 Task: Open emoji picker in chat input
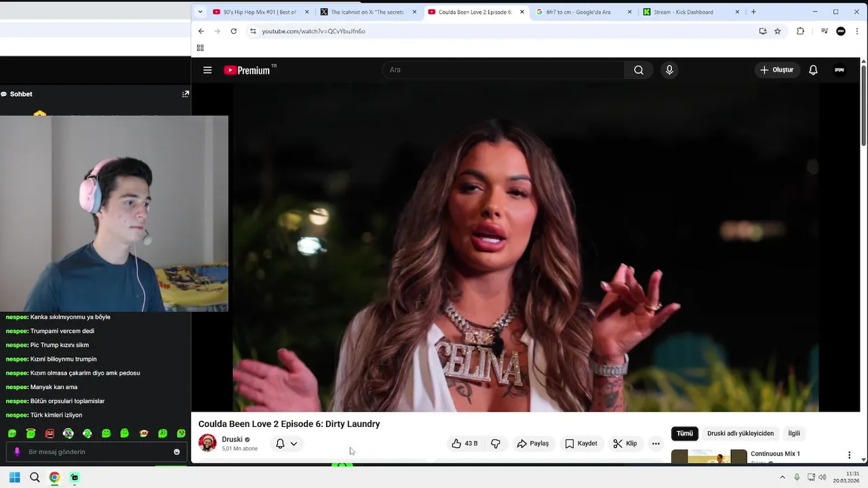click(x=177, y=452)
